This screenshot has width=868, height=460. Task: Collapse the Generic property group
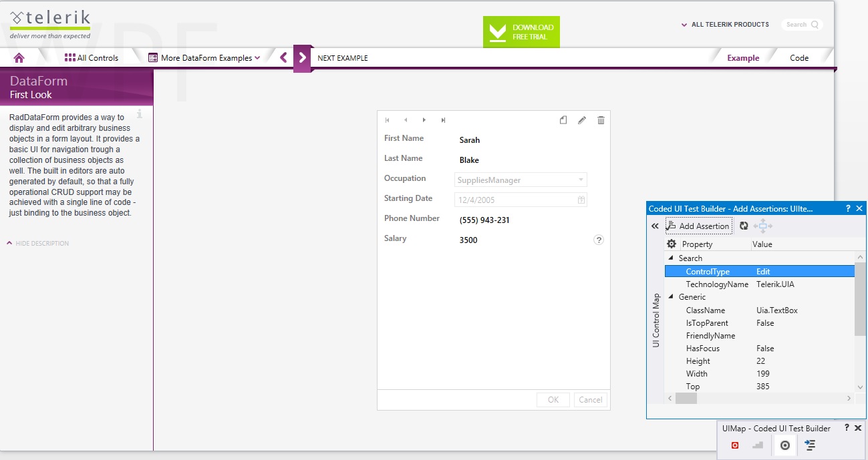[x=671, y=297]
